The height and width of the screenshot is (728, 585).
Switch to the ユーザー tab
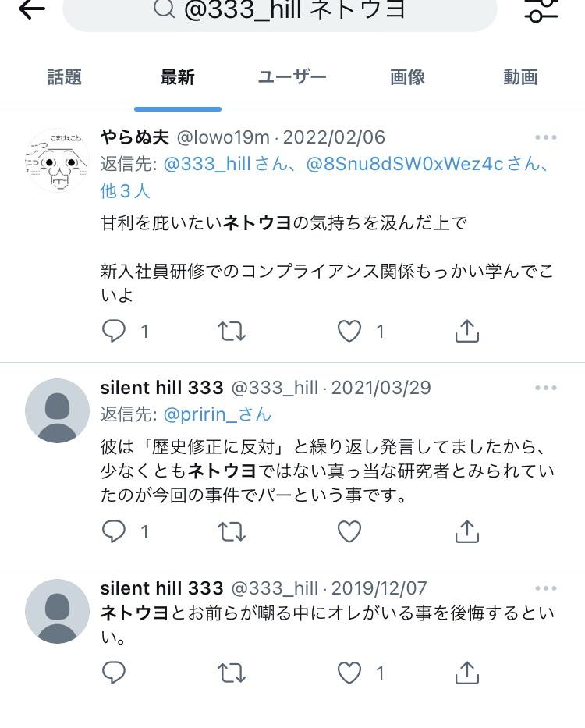tap(292, 77)
